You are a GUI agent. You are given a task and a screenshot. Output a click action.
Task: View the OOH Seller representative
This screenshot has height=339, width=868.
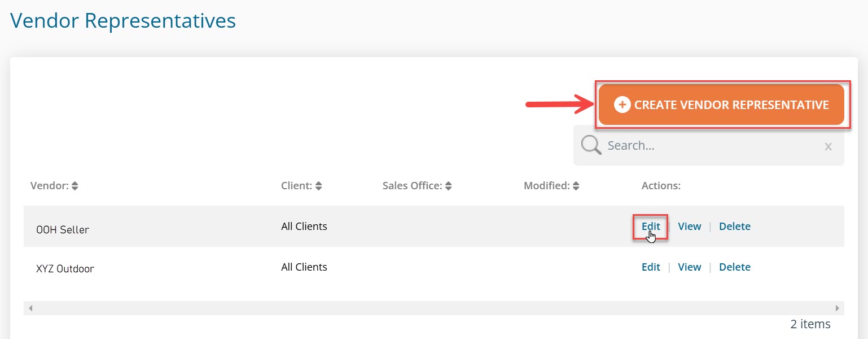(x=689, y=226)
